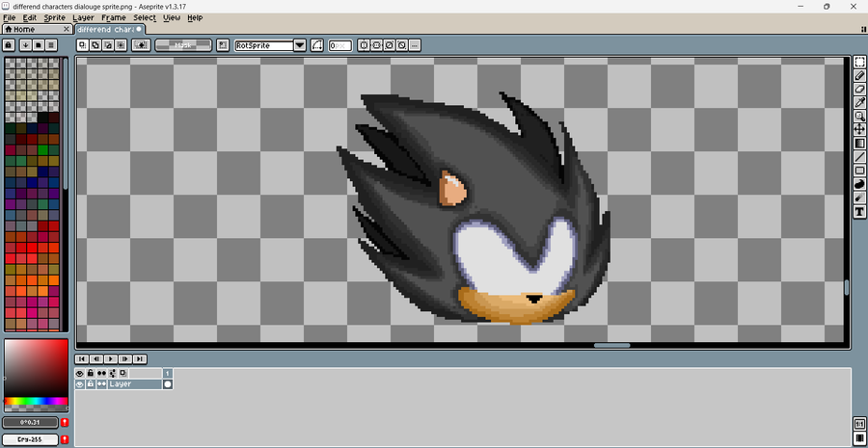868x448 pixels.
Task: Open the Frame menu
Action: pos(114,17)
